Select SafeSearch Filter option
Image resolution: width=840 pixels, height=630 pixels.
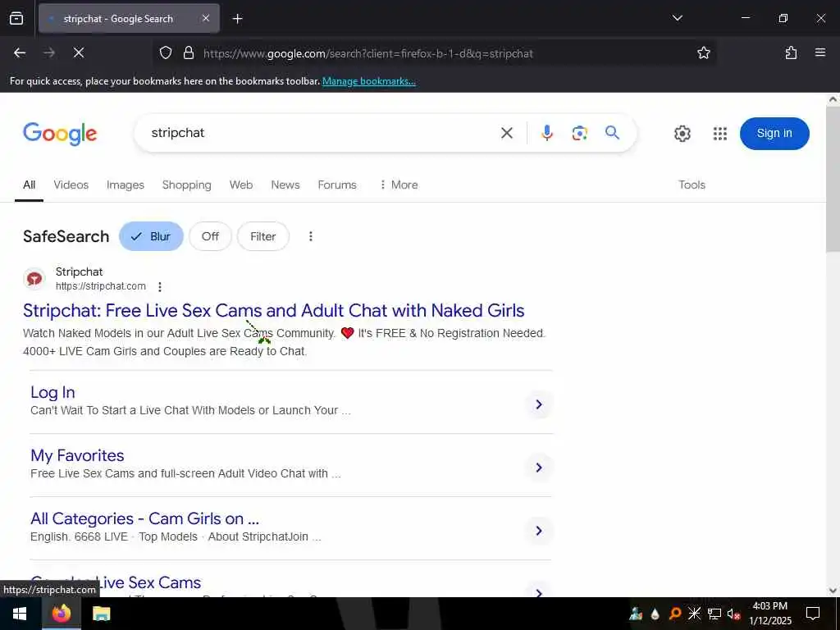point(263,236)
